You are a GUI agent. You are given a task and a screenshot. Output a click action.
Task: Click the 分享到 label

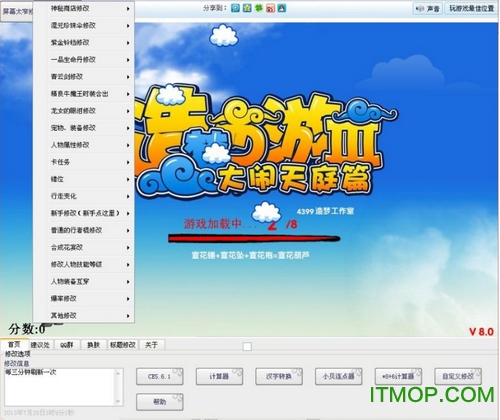pyautogui.click(x=215, y=8)
